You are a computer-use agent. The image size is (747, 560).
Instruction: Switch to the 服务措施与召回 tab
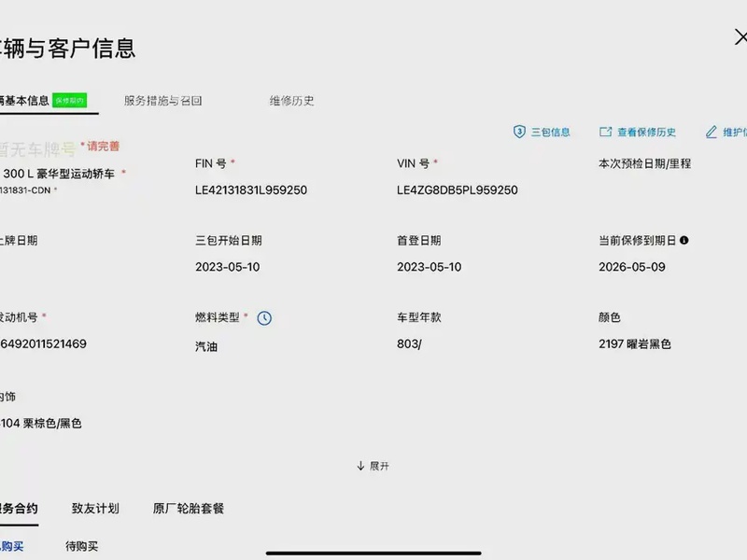[x=162, y=101]
